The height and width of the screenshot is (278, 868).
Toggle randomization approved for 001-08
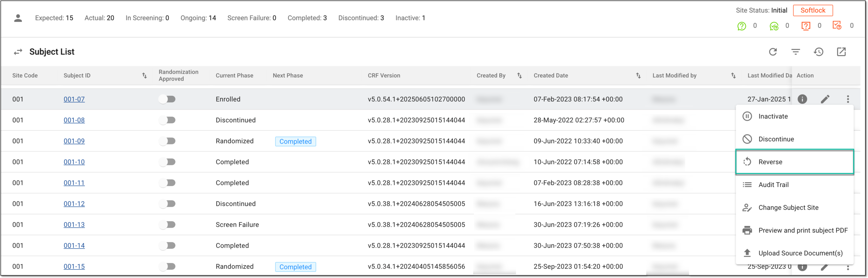167,120
